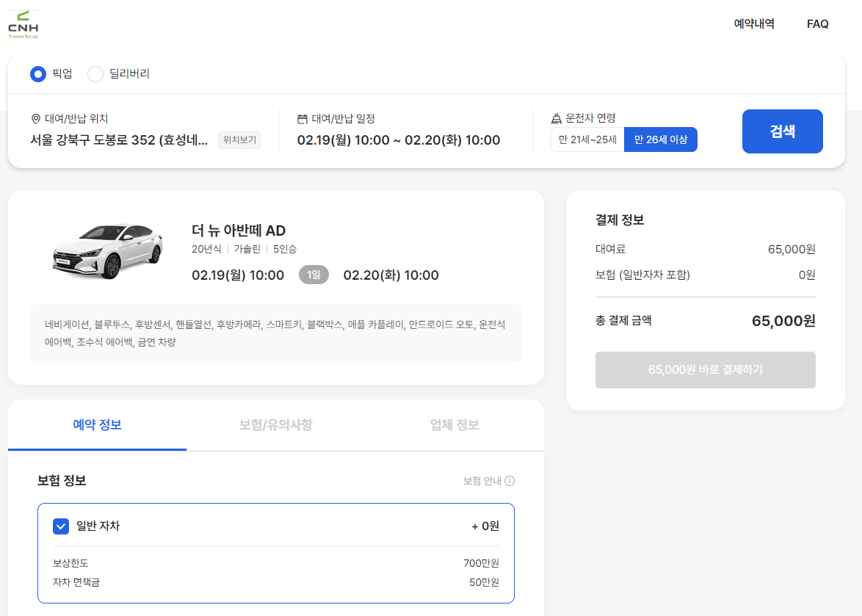Click the driver icon beside 운전자 연령
Screen dimensions: 862x616
point(557,118)
